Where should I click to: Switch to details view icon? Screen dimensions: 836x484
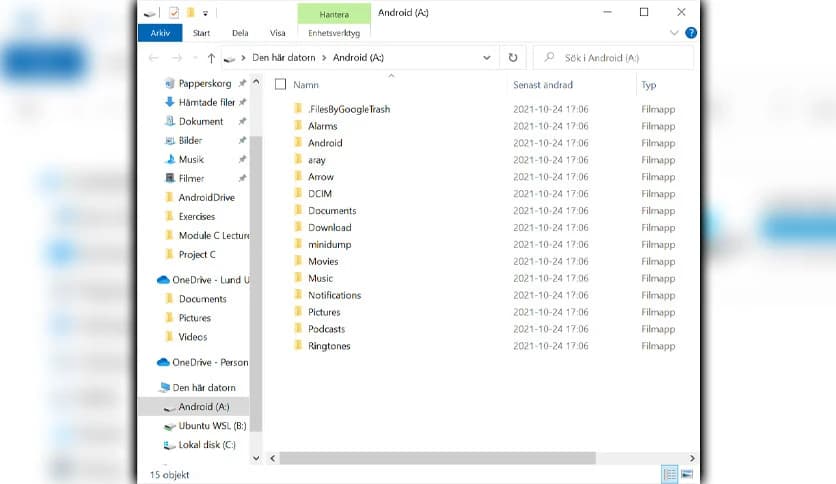[x=670, y=474]
